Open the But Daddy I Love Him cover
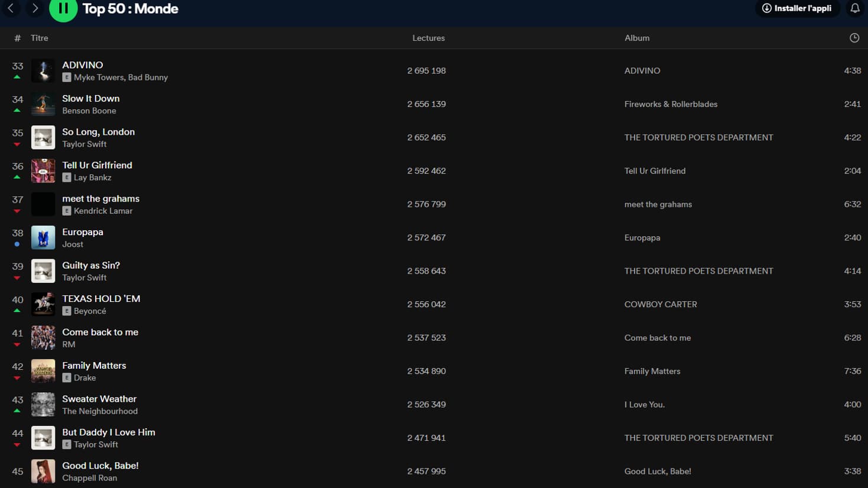 coord(43,438)
